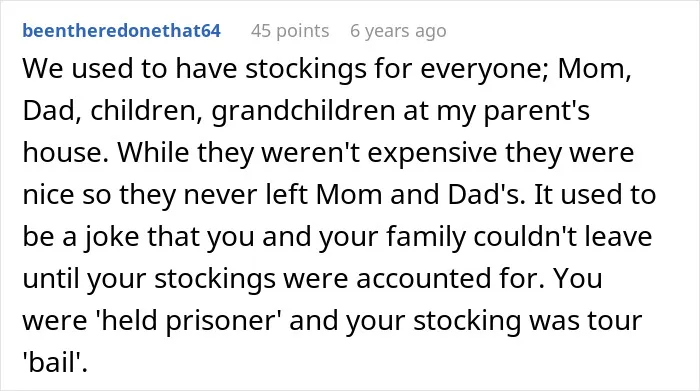Image resolution: width=700 pixels, height=391 pixels.
Task: Click the word 'nice' in the comment
Action: (x=48, y=195)
